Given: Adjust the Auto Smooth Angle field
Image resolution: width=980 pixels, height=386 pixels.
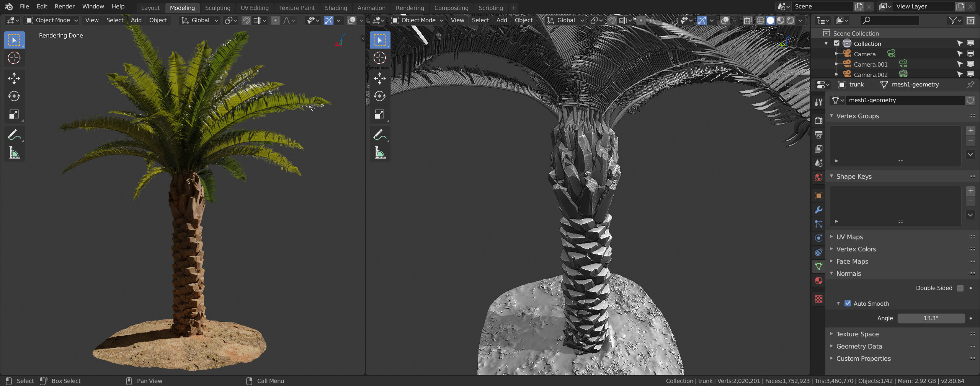Looking at the screenshot, I should [931, 318].
